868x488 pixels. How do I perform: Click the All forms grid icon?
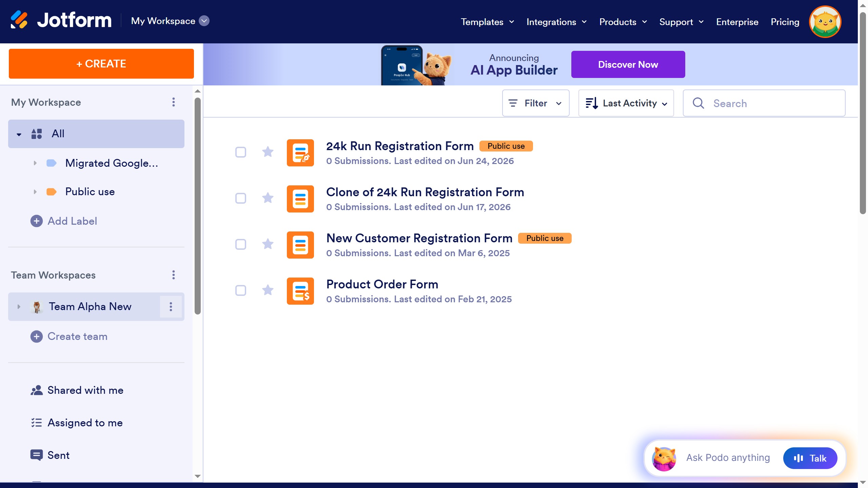click(x=37, y=134)
